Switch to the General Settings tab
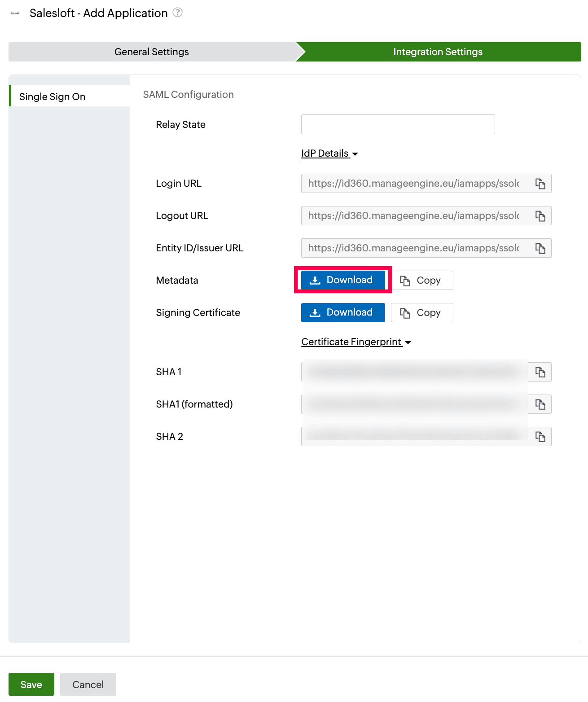The width and height of the screenshot is (588, 702). point(151,52)
